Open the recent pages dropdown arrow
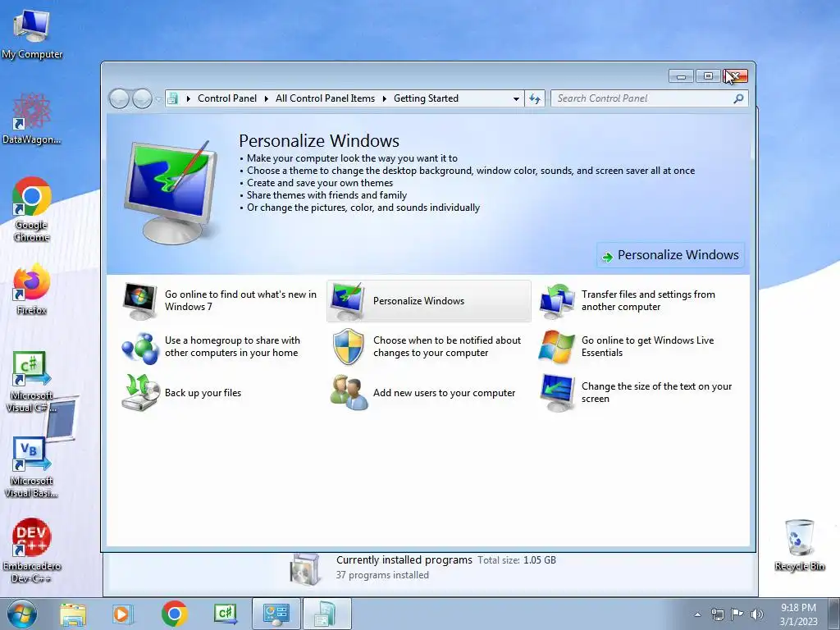Viewport: 840px width, 630px height. point(158,99)
